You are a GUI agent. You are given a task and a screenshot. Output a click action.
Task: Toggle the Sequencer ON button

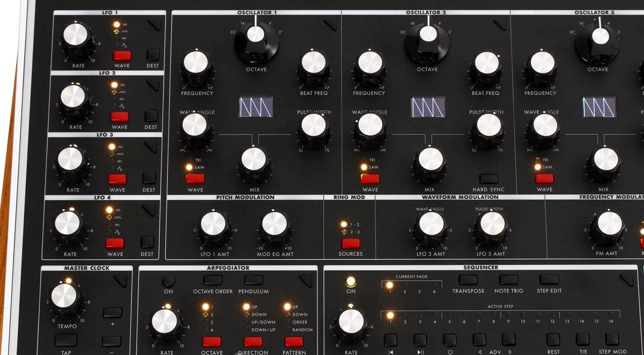tap(351, 281)
